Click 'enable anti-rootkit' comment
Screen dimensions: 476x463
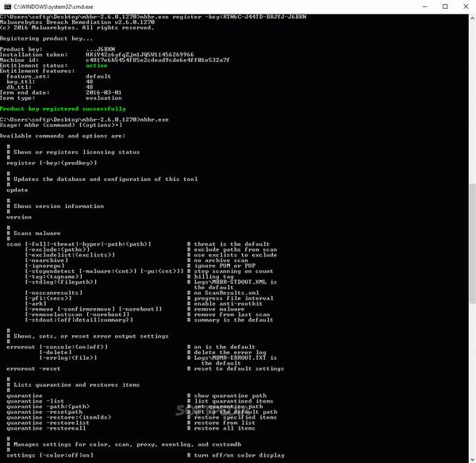pyautogui.click(x=228, y=304)
